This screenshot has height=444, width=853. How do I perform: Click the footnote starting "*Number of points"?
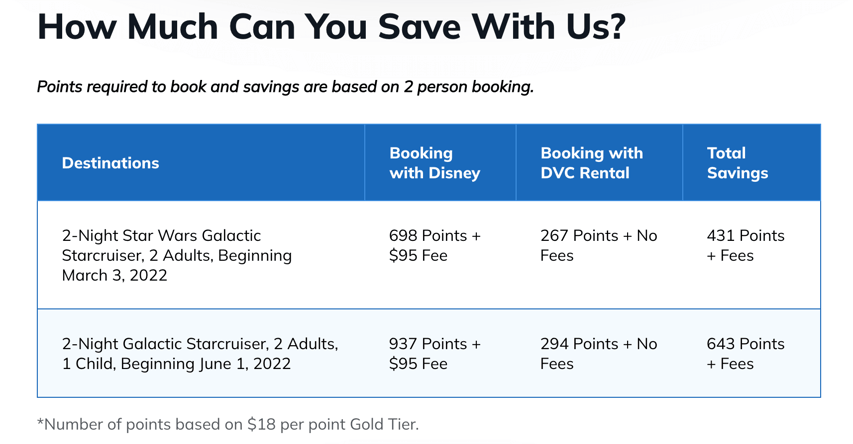[228, 424]
